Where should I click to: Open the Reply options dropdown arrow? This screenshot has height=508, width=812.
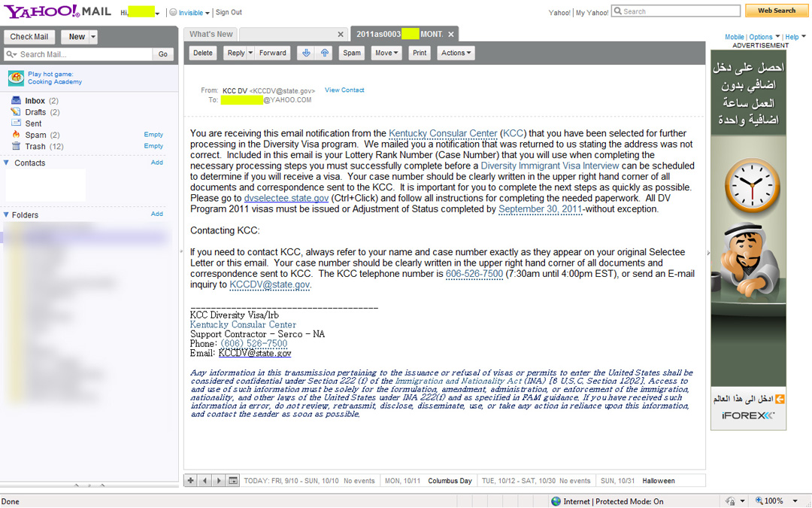tap(250, 53)
